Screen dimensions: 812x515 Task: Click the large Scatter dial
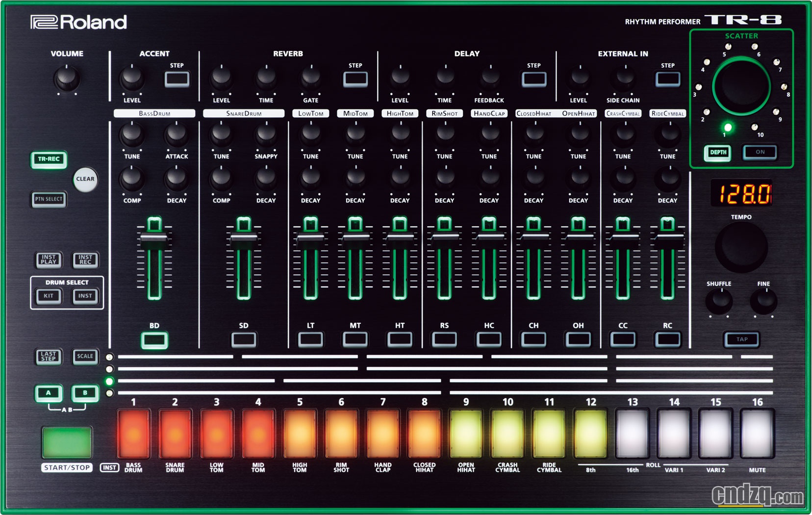pyautogui.click(x=741, y=86)
